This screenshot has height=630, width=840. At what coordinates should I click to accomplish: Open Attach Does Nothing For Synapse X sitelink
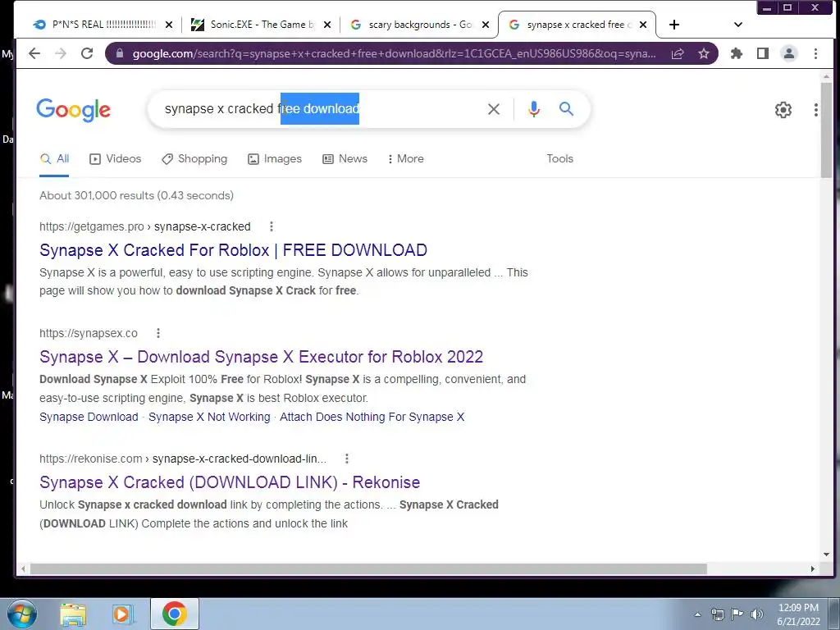[372, 417]
